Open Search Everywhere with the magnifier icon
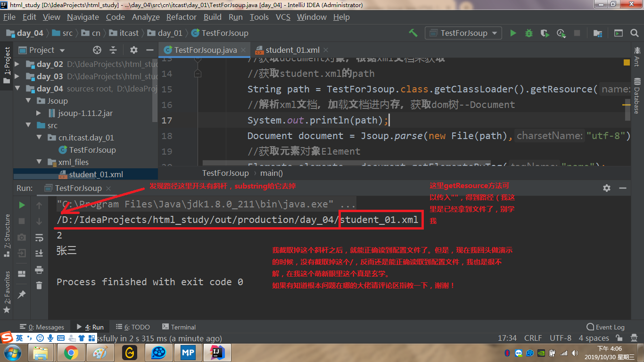Image resolution: width=644 pixels, height=362 pixels. [635, 33]
